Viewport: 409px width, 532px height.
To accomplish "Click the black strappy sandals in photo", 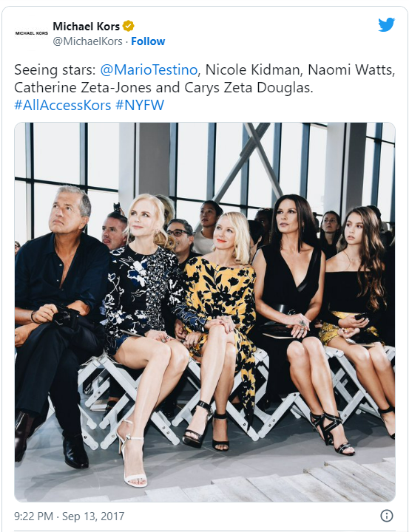I will (x=332, y=432).
